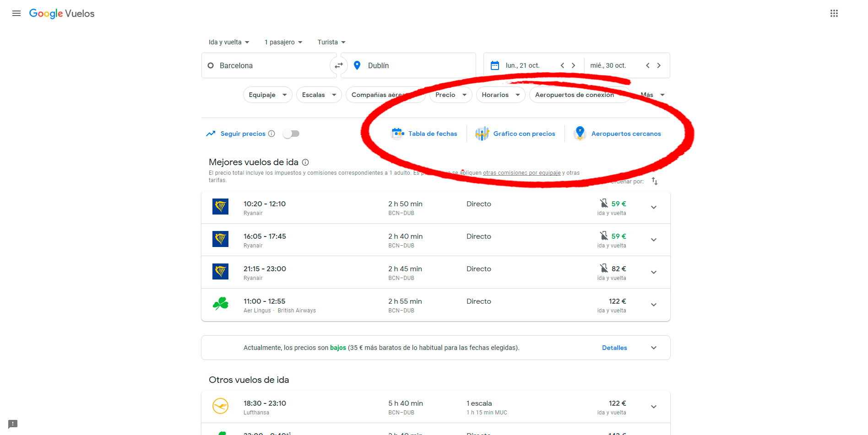
Task: Go to Google Vuelos home logo
Action: click(62, 13)
